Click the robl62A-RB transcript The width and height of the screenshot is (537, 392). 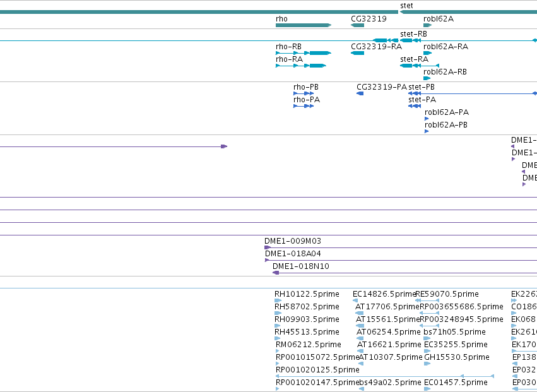(x=427, y=78)
